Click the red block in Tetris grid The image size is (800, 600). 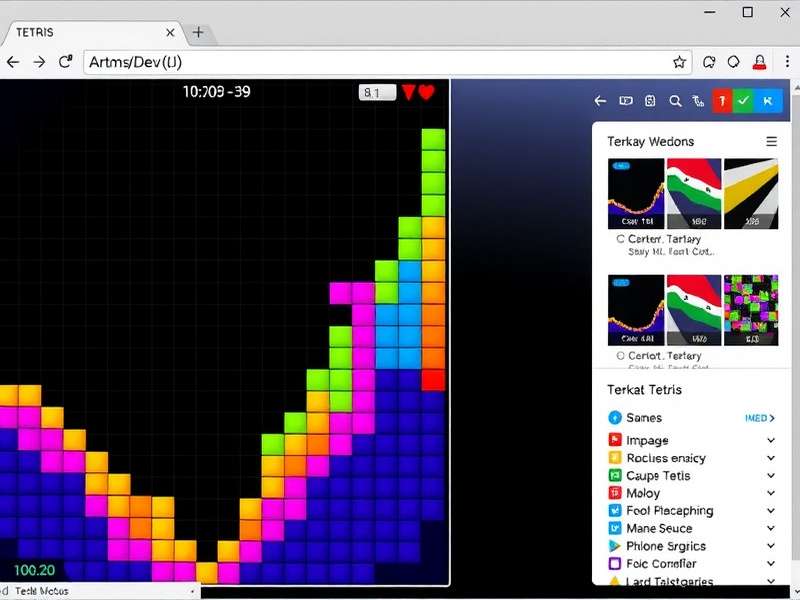pos(433,381)
